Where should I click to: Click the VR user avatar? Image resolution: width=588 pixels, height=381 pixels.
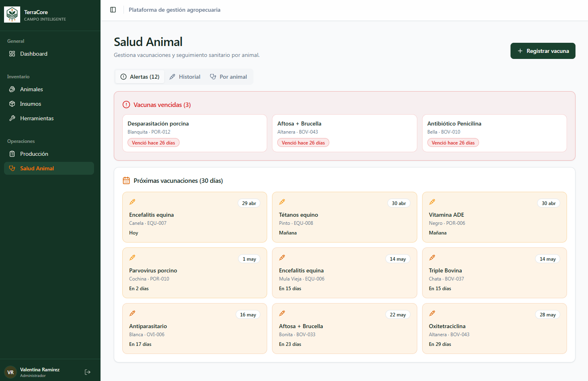click(10, 372)
